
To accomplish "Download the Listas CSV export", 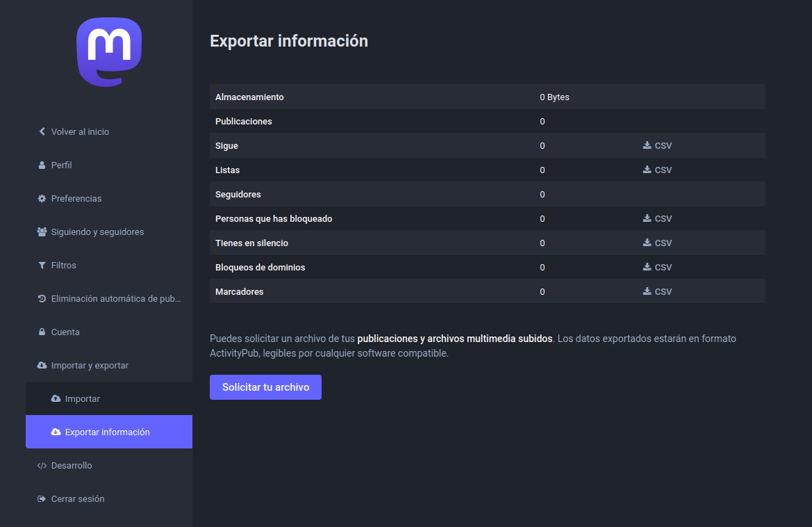I will [657, 170].
